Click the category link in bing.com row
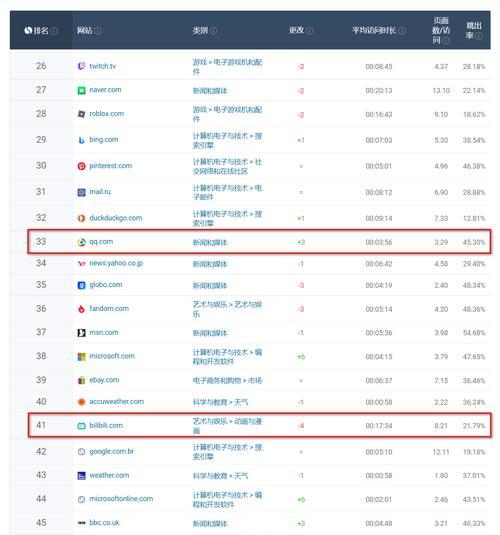The width and height of the screenshot is (500, 535). tap(227, 141)
